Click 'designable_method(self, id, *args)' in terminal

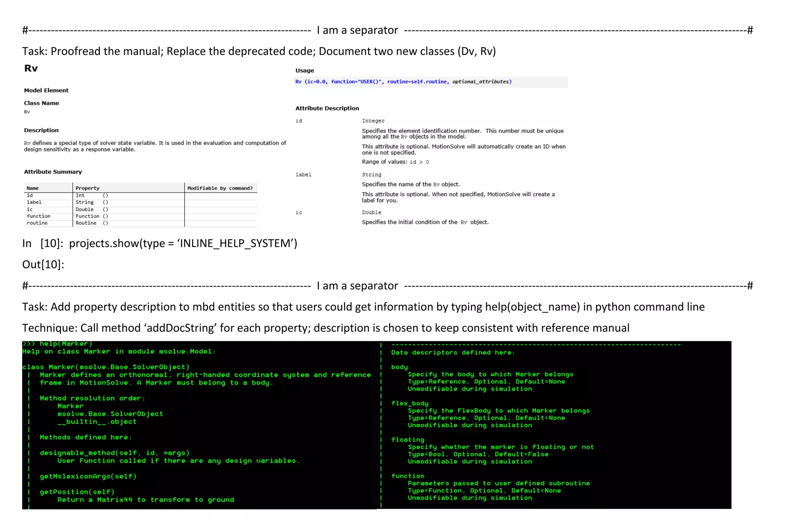pos(115,453)
